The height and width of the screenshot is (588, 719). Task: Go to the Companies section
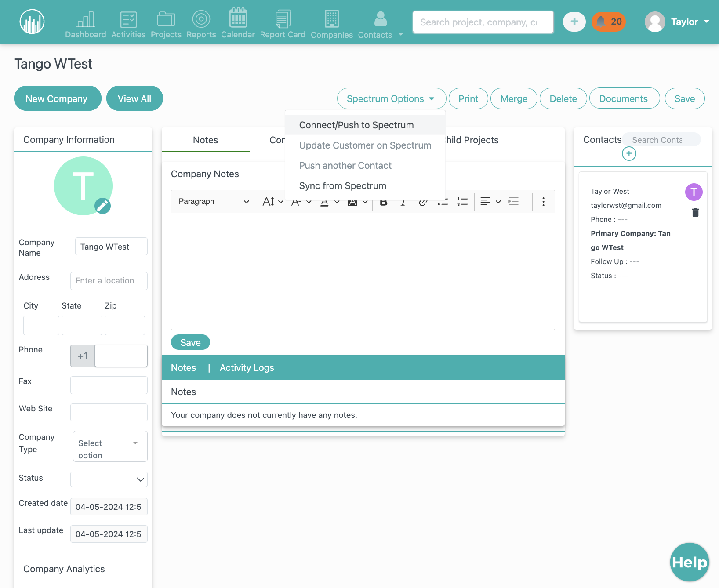[332, 25]
